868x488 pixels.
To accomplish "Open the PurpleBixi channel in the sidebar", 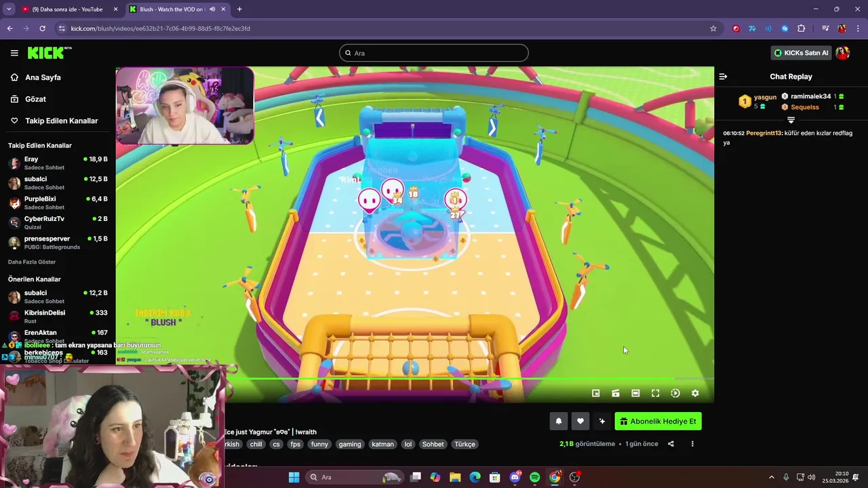I will (x=58, y=203).
